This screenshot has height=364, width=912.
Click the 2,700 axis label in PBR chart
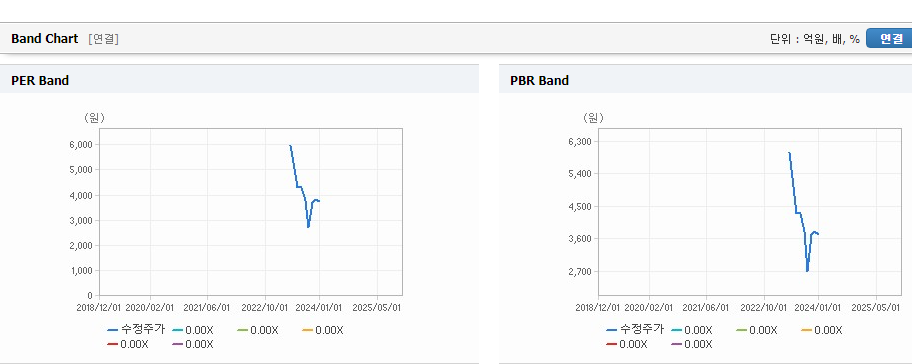580,272
